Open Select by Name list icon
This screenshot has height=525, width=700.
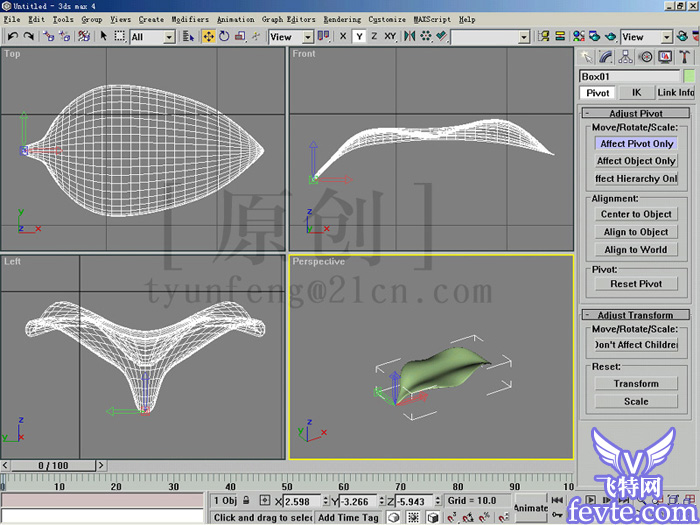click(188, 37)
